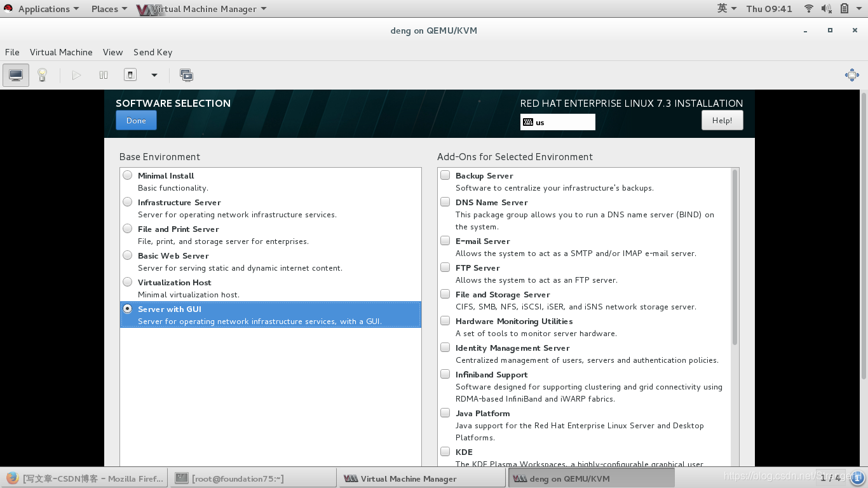Screen dimensions: 868x488
Task: Enable Infiniband Support checkbox
Action: point(445,374)
